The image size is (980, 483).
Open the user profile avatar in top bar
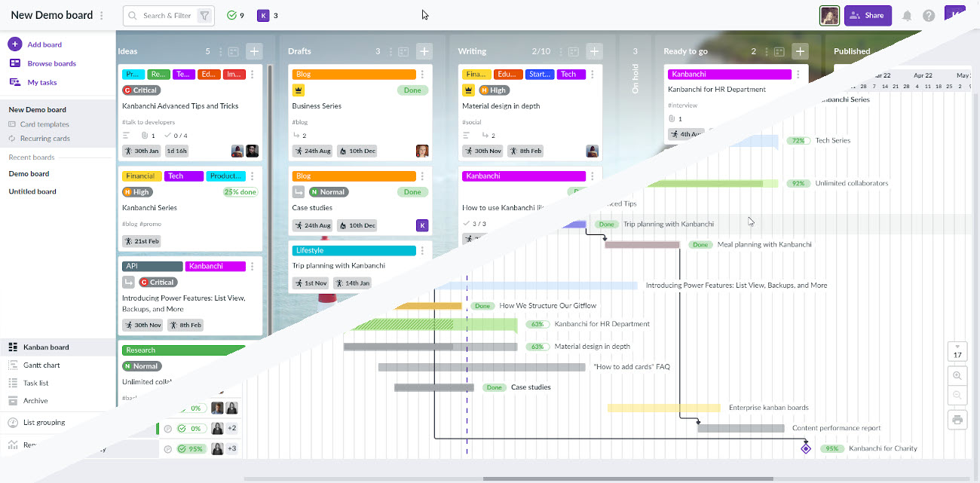(830, 15)
